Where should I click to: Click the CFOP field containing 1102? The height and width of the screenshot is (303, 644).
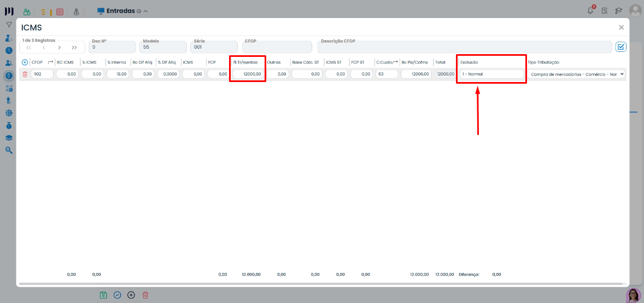42,74
